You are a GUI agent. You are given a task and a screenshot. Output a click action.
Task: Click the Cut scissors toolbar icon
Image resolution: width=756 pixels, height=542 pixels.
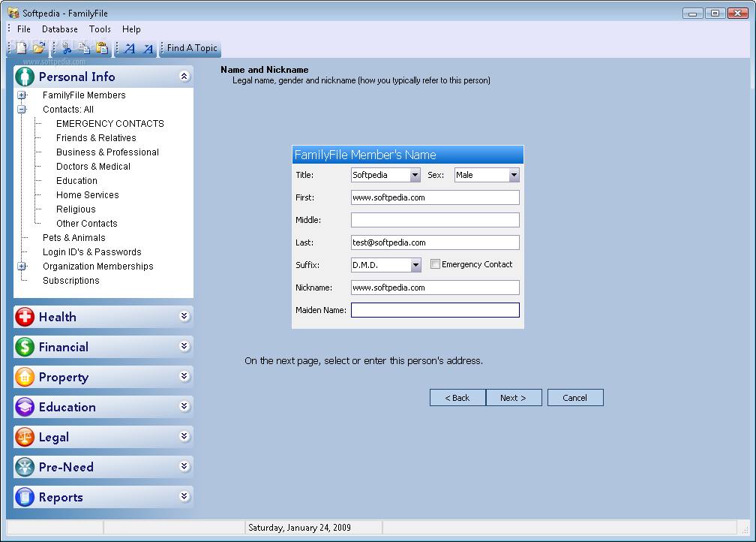[x=67, y=48]
